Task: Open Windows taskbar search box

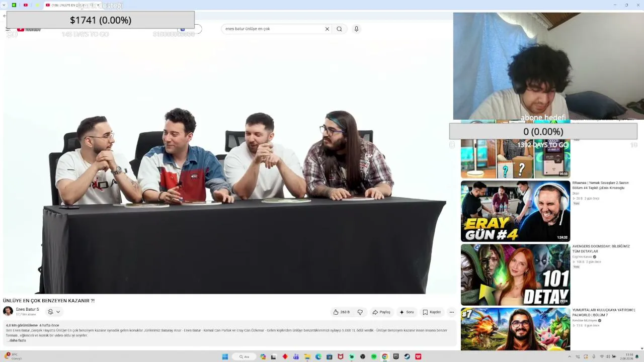Action: (x=245, y=356)
